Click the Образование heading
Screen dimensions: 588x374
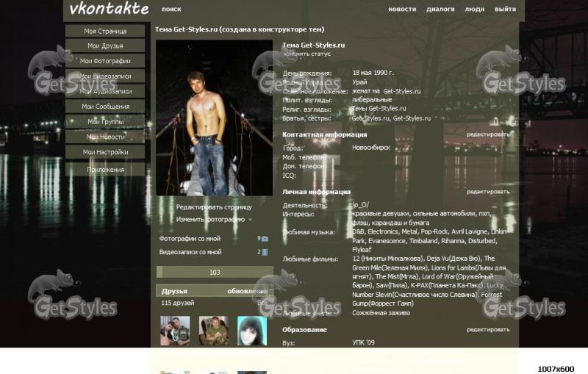click(x=304, y=330)
